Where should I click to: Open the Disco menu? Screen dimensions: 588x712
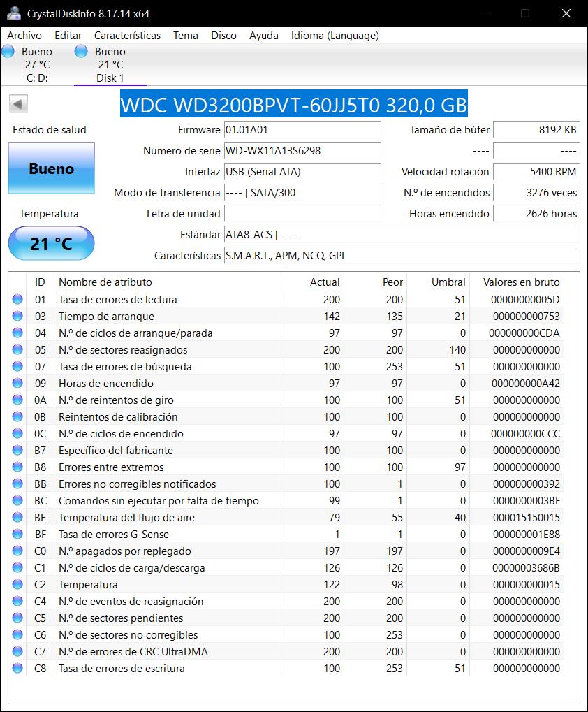[223, 36]
